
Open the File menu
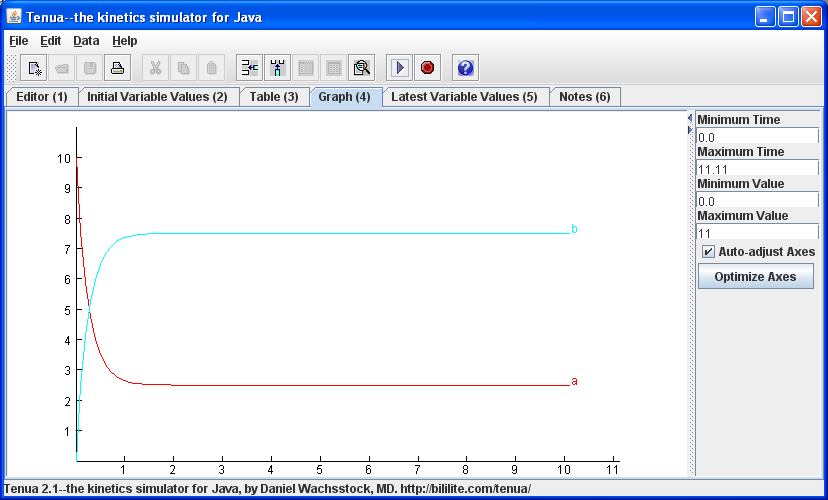(x=18, y=41)
